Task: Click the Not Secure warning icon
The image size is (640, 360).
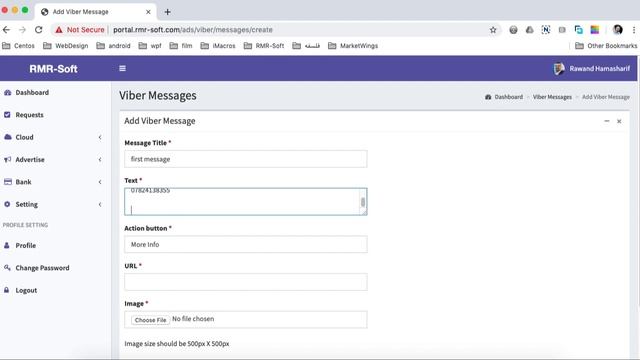Action: coord(59,30)
